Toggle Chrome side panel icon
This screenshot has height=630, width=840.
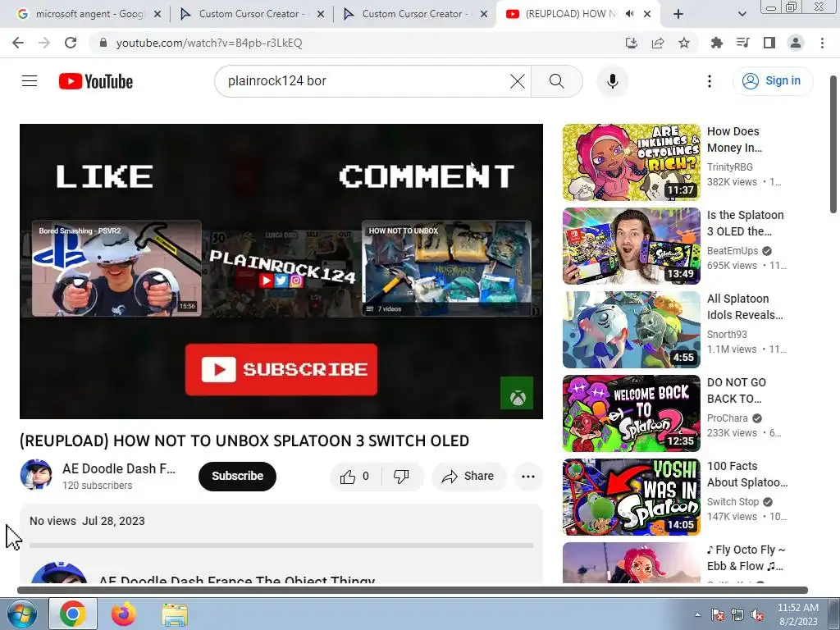(769, 43)
